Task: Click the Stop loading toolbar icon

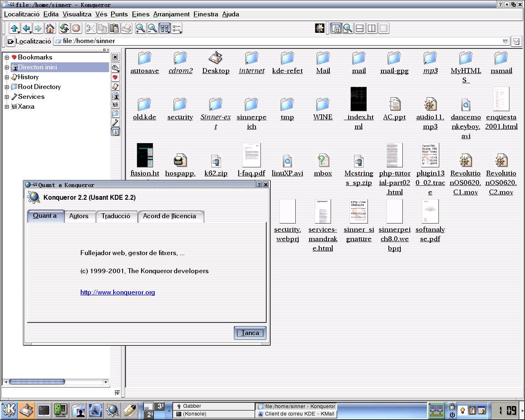Action: 76,28
